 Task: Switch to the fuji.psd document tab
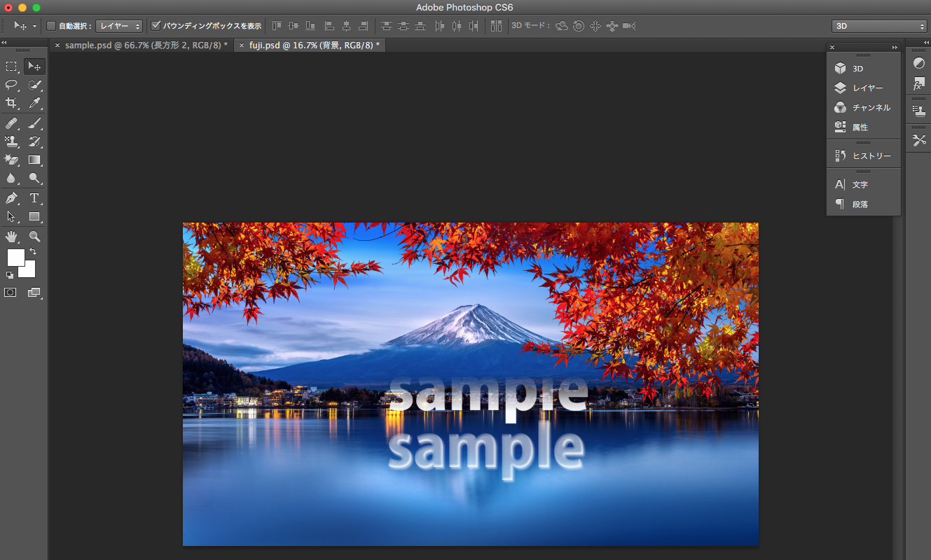pos(315,45)
